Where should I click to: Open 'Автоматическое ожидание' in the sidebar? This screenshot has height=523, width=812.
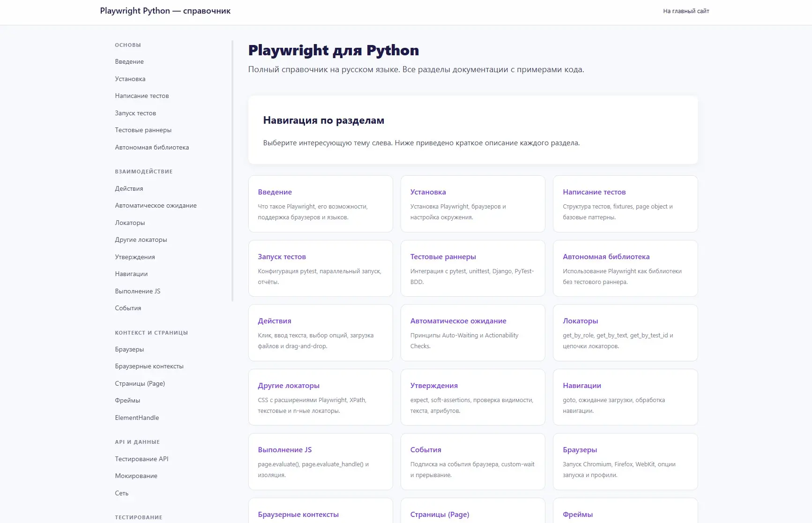156,205
